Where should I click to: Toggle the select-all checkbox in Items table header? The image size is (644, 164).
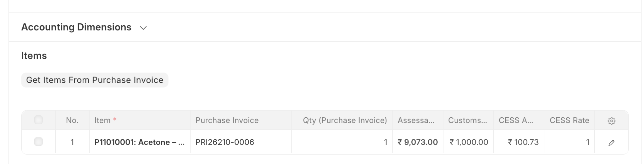point(38,120)
